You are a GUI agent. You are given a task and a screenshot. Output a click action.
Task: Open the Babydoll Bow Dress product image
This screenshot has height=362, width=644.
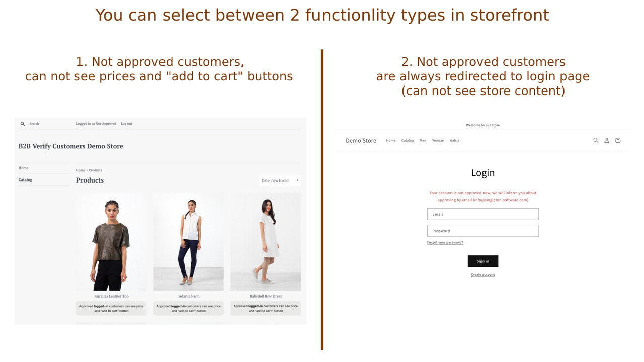pyautogui.click(x=266, y=240)
